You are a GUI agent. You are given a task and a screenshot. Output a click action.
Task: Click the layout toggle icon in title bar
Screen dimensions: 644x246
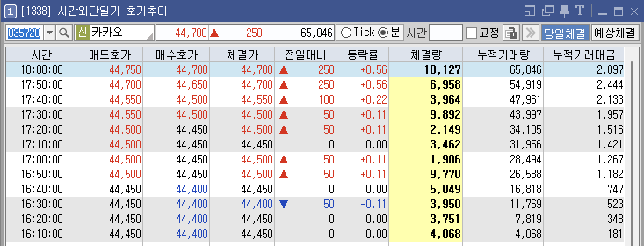coord(530,11)
